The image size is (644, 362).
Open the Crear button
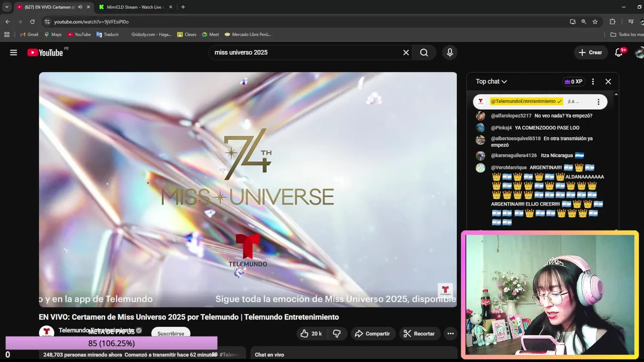591,52
